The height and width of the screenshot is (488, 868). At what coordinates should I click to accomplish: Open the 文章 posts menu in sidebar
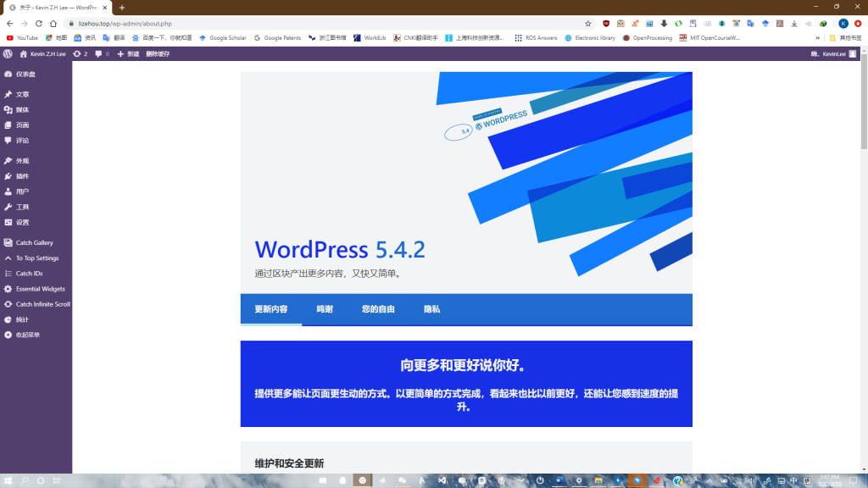[x=36, y=95]
